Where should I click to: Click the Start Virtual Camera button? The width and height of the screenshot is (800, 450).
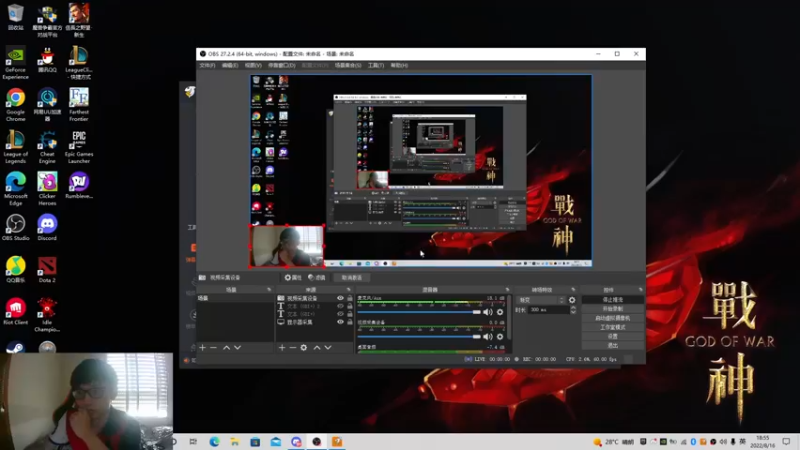click(x=612, y=318)
